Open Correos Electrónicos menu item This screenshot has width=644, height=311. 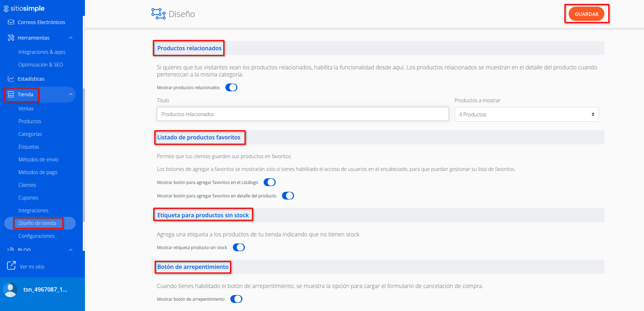click(41, 22)
